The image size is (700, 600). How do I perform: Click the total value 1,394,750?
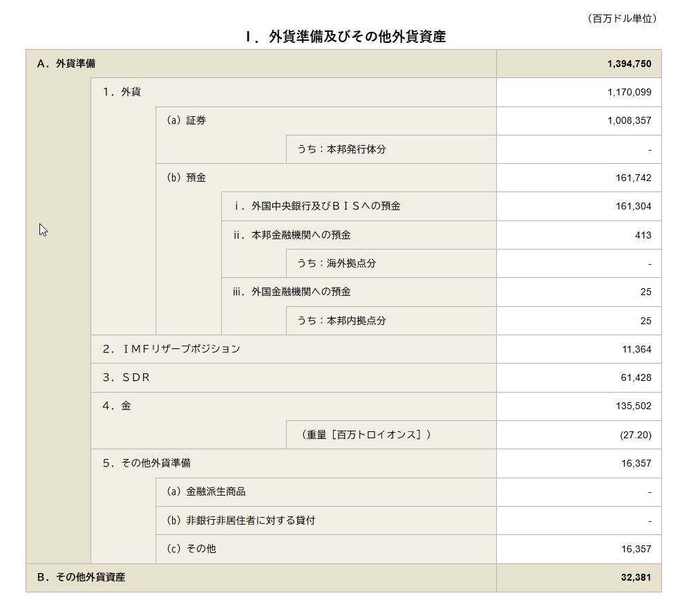point(629,64)
